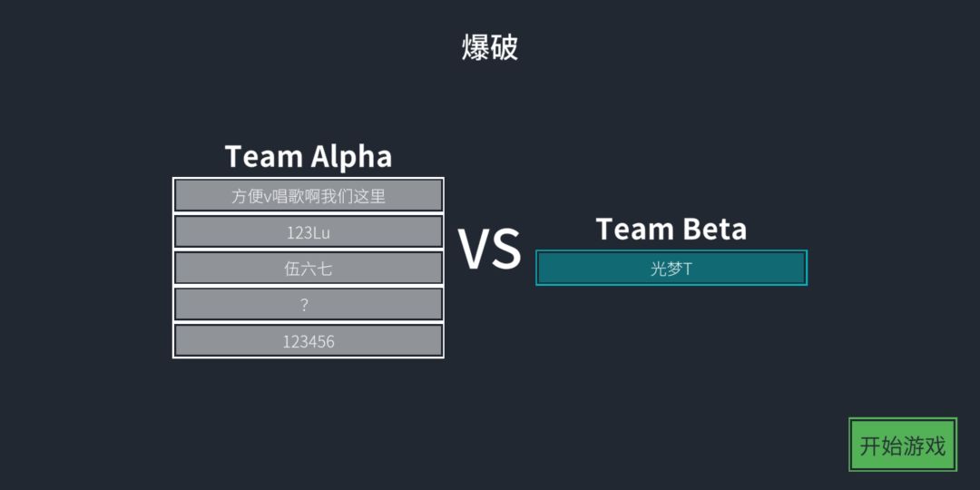Screen dimensions: 980x490
Task: Tap the middle Team Alpha row 伍六七
Action: (x=309, y=268)
